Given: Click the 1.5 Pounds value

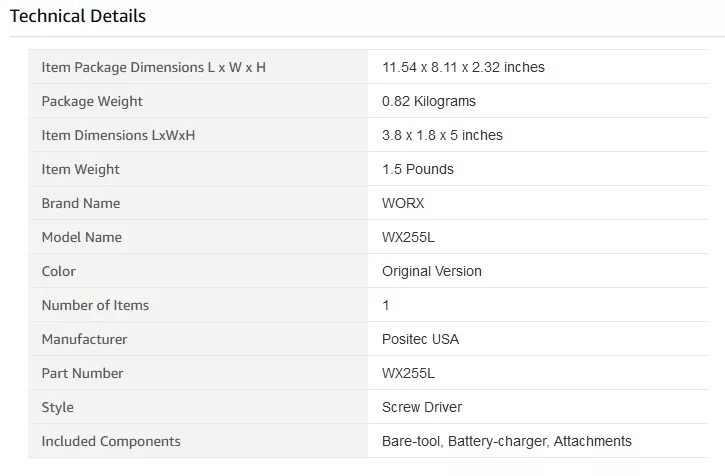Looking at the screenshot, I should tap(418, 169).
